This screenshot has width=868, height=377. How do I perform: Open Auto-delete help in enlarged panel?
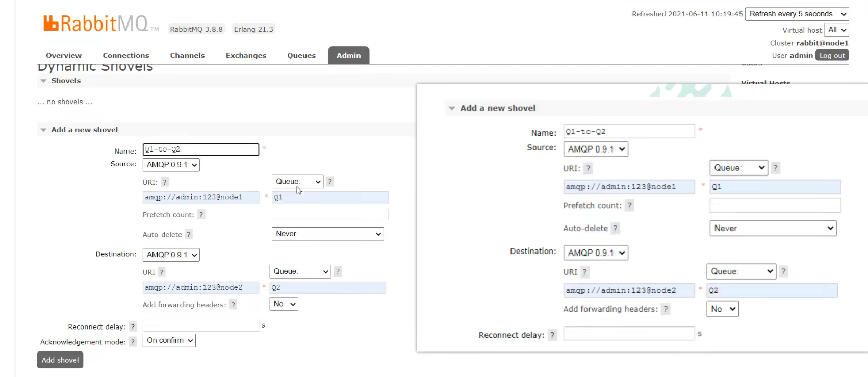[615, 229]
